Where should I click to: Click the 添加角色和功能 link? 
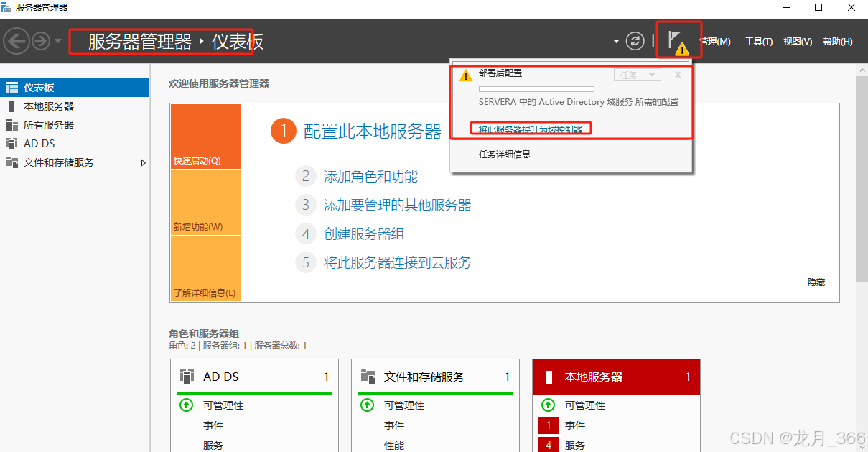coord(370,177)
